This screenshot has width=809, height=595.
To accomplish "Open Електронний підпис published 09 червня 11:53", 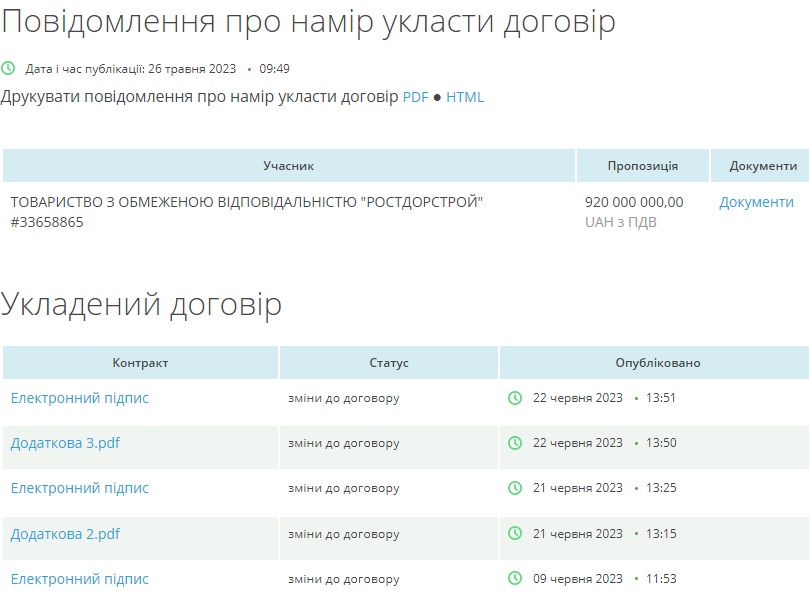I will click(x=79, y=579).
